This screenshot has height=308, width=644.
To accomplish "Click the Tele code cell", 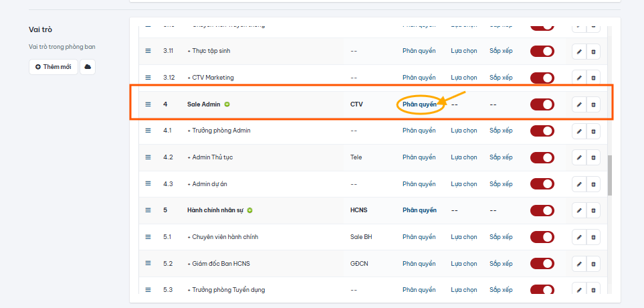I will pyautogui.click(x=356, y=157).
